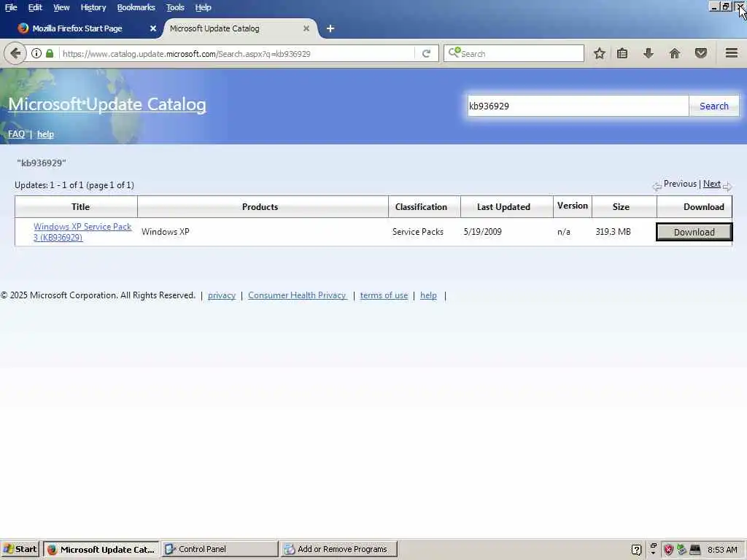Download Windows XP Service Pack 3
The height and width of the screenshot is (560, 747).
[694, 232]
